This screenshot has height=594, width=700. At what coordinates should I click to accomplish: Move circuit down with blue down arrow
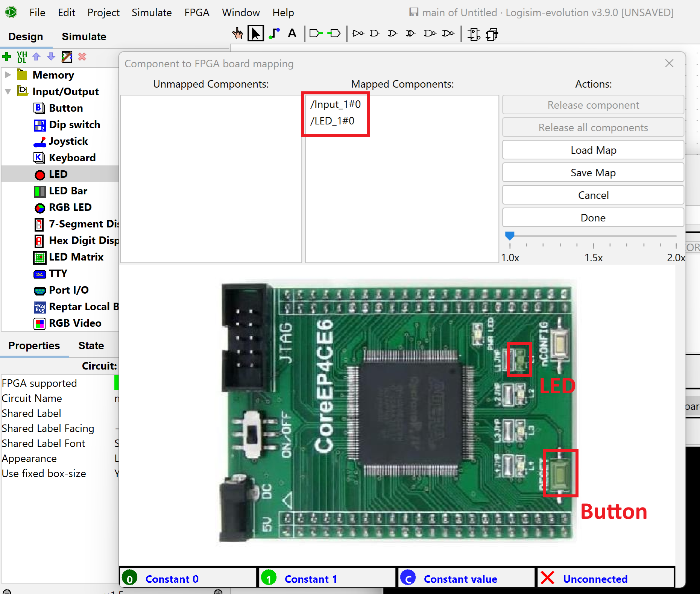[x=51, y=57]
